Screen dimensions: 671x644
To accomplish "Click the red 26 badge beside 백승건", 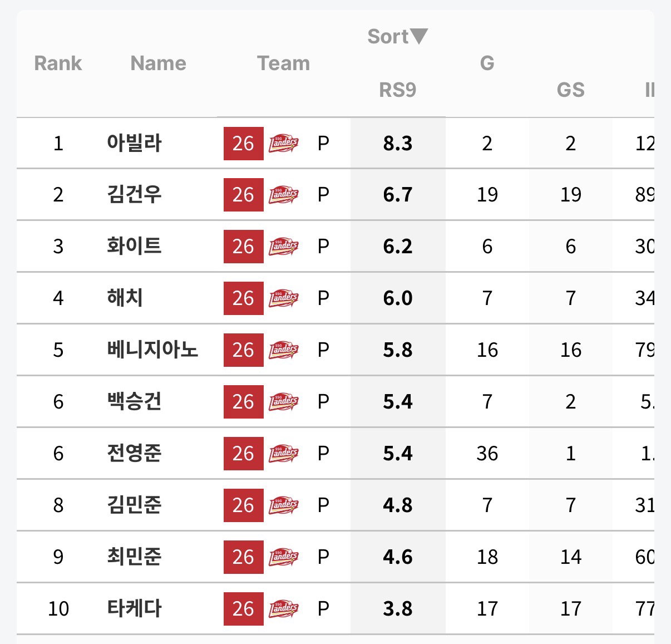I will click(244, 402).
